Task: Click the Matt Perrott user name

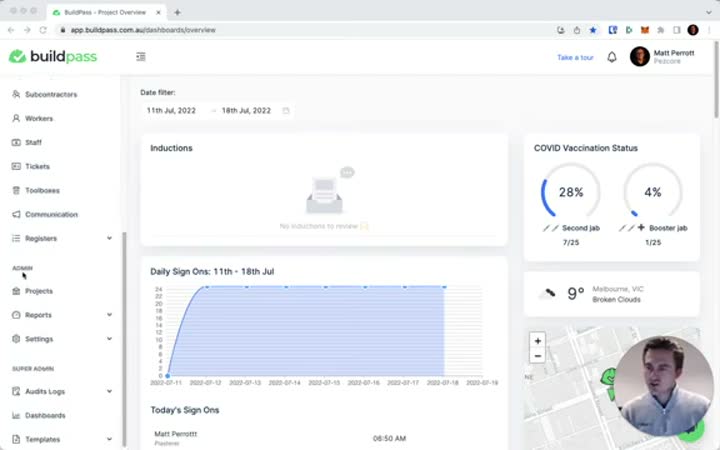Action: coord(674,53)
